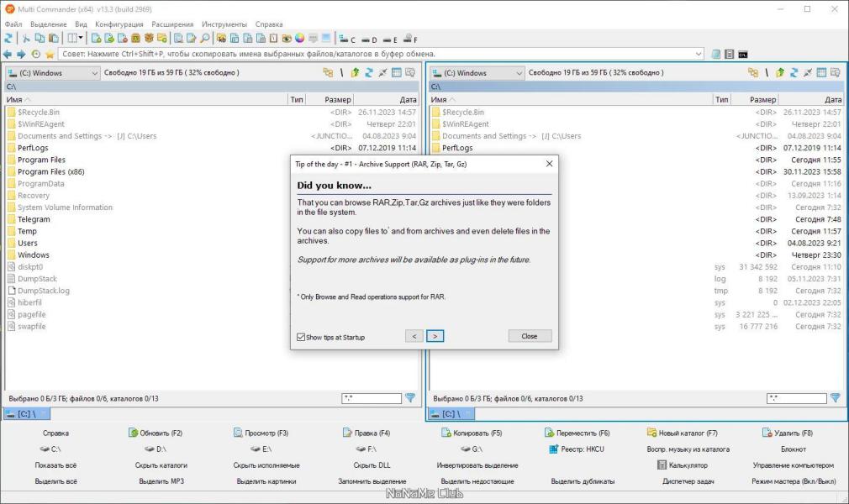Click the magnifier search files icon
The width and height of the screenshot is (849, 504).
204,39
